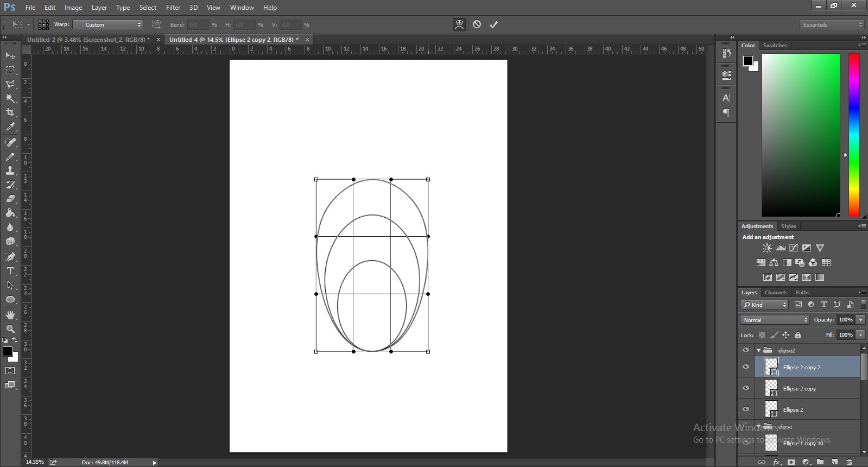The height and width of the screenshot is (467, 868).
Task: Open the Layer menu
Action: 99,8
